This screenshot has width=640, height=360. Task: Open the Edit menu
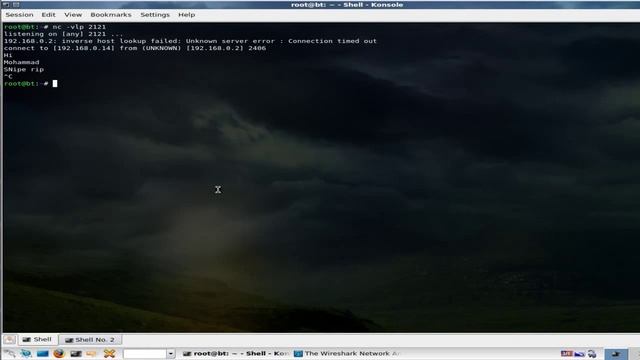pos(48,15)
